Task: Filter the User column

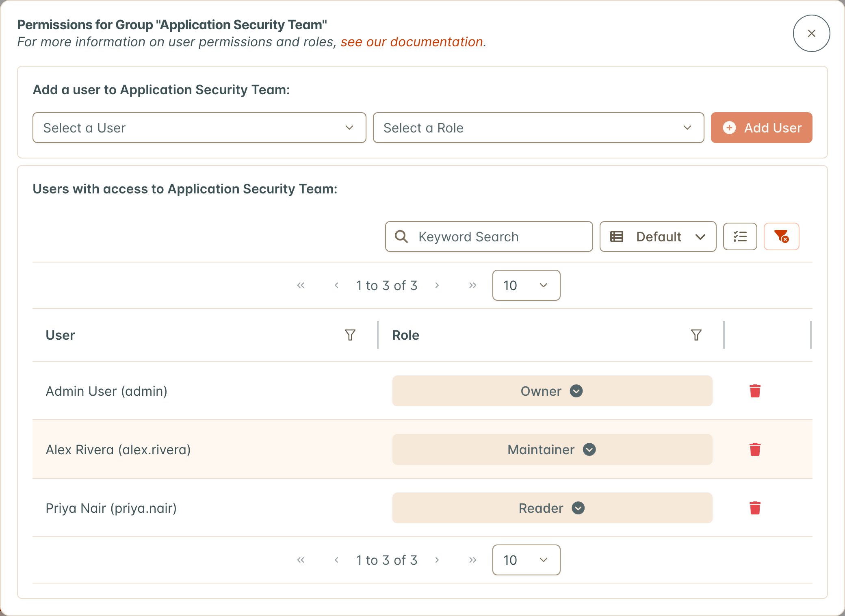Action: (x=350, y=335)
